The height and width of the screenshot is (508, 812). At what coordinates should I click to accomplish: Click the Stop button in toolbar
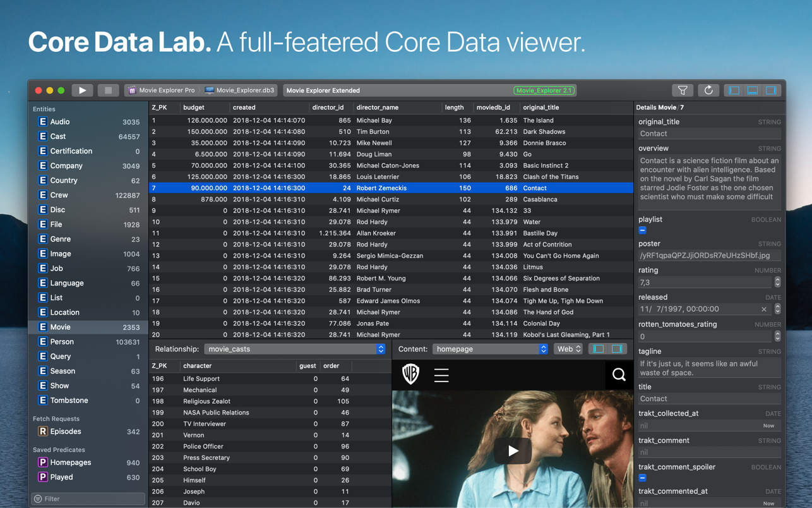(108, 90)
